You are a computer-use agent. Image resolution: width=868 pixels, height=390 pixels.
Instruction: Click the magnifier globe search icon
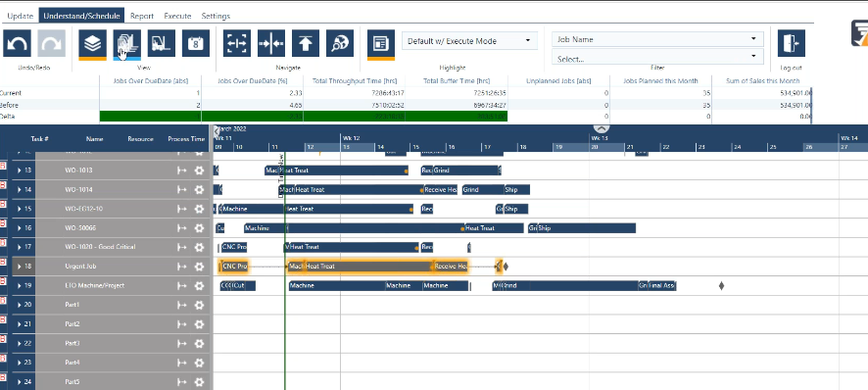click(340, 43)
